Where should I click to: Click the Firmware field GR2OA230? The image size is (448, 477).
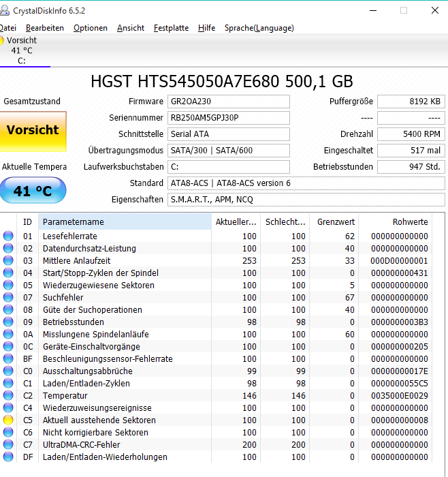coord(229,102)
